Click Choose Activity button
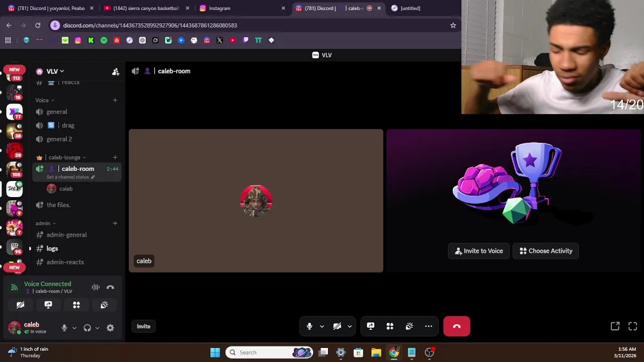The height and width of the screenshot is (362, 644). click(x=546, y=251)
